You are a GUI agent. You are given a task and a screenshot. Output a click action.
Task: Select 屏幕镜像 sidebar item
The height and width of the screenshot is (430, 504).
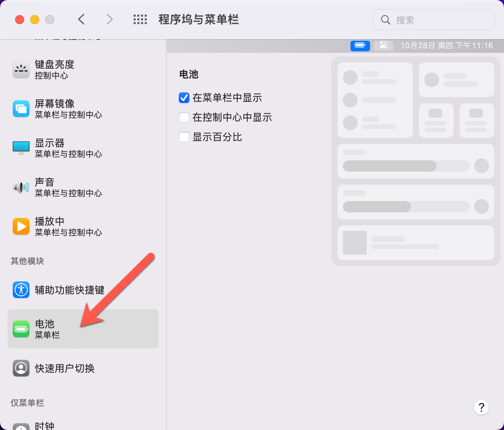pyautogui.click(x=83, y=109)
